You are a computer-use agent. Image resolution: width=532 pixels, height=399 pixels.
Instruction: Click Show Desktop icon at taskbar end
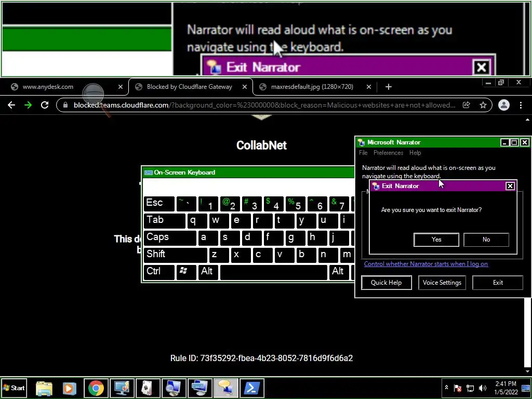click(x=526, y=388)
